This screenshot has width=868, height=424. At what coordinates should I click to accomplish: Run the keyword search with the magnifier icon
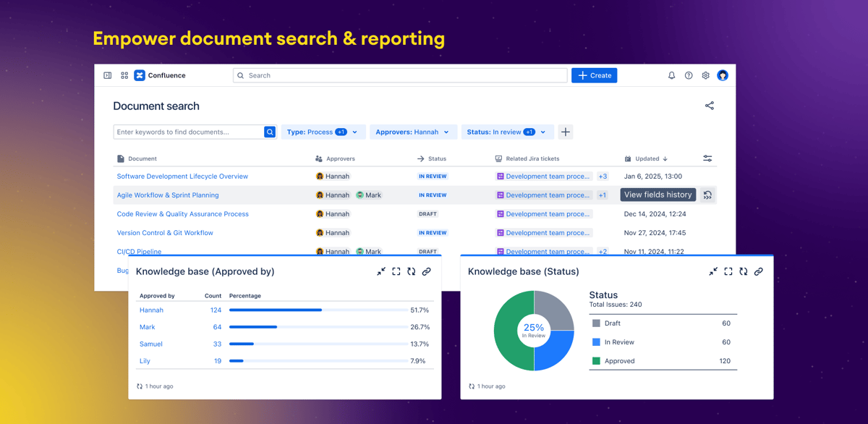(x=270, y=132)
